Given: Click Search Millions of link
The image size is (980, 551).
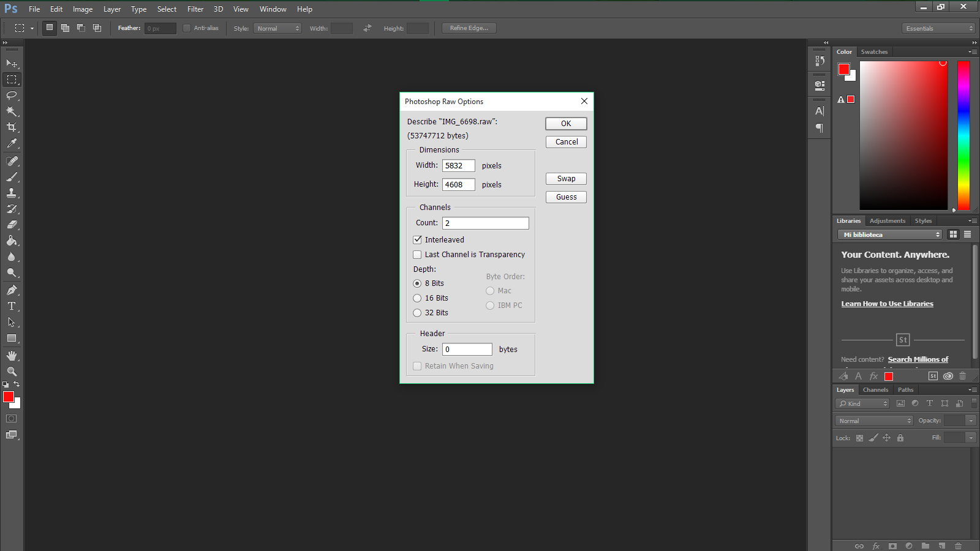Looking at the screenshot, I should tap(918, 359).
